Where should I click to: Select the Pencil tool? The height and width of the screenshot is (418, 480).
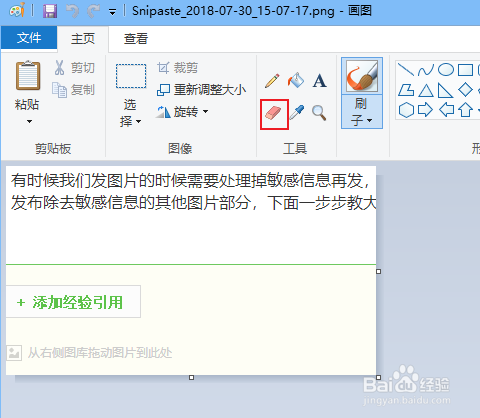tap(272, 81)
